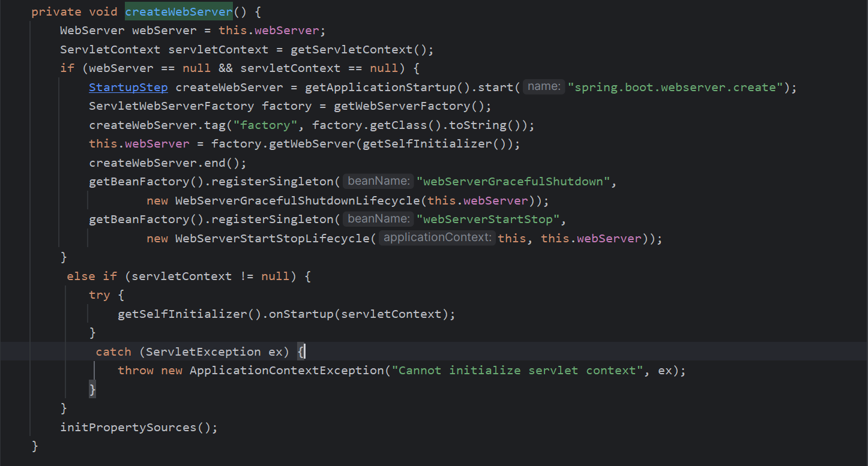Click the ServletWebServerFactory type name
868x466 pixels.
click(x=172, y=106)
